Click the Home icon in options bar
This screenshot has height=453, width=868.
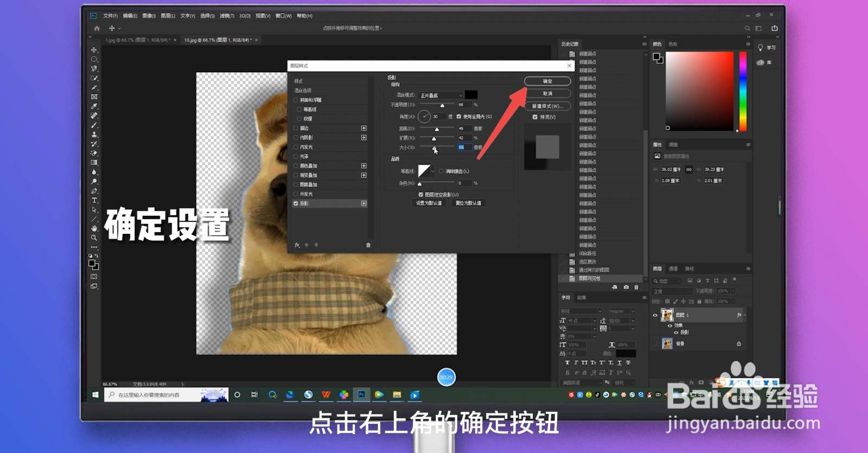97,28
